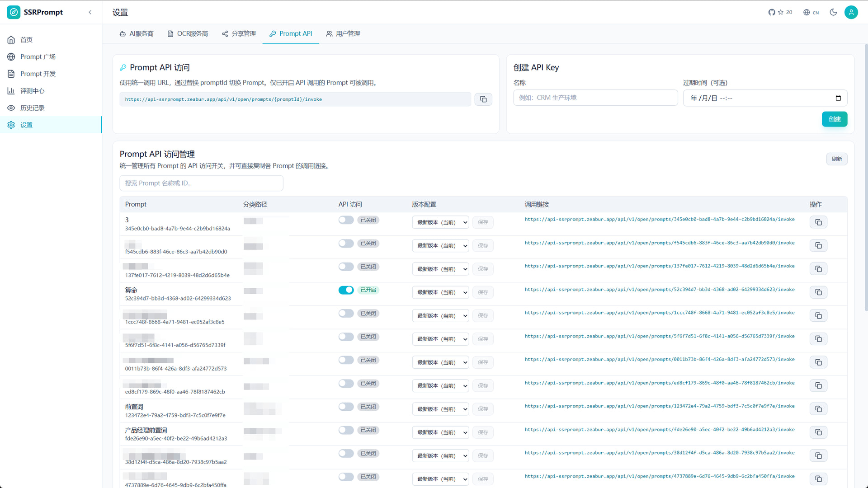Viewport: 868px width, 488px height.
Task: Copy invoke link for 前置词 prompt
Action: pyautogui.click(x=818, y=409)
